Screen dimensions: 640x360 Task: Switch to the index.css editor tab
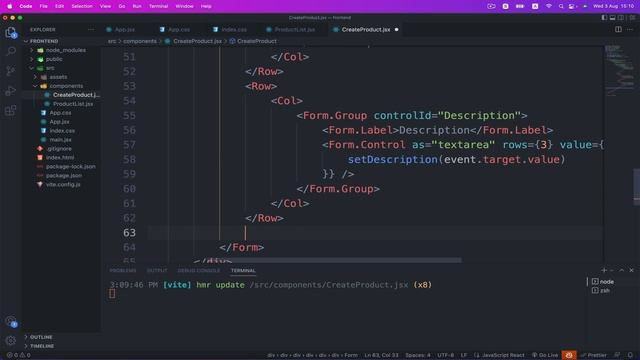click(234, 29)
